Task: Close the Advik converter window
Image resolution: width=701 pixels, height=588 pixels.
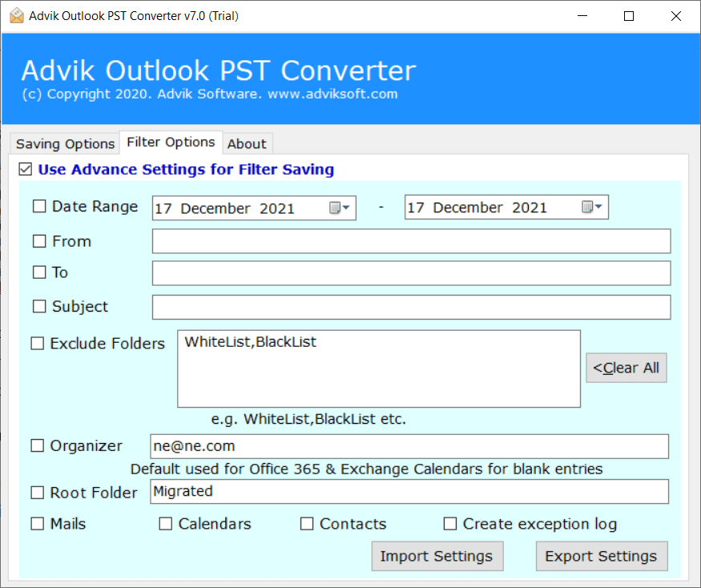Action: [x=675, y=16]
